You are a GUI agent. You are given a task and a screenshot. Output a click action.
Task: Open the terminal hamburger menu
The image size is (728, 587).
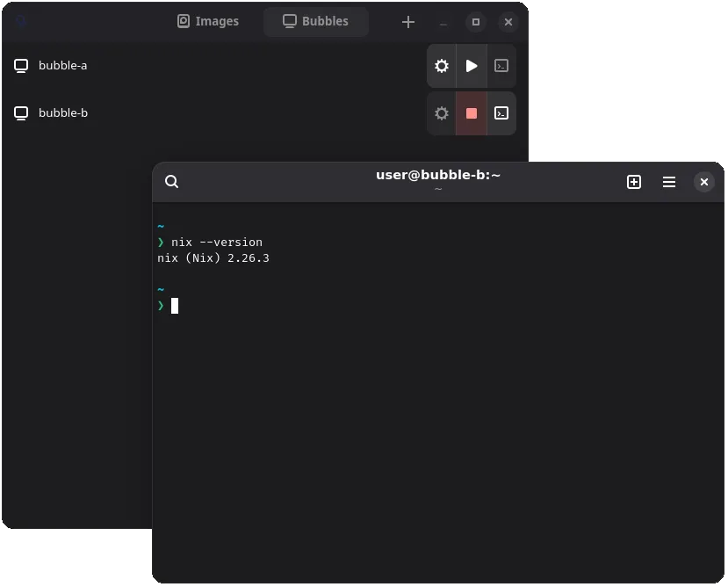[x=669, y=182]
